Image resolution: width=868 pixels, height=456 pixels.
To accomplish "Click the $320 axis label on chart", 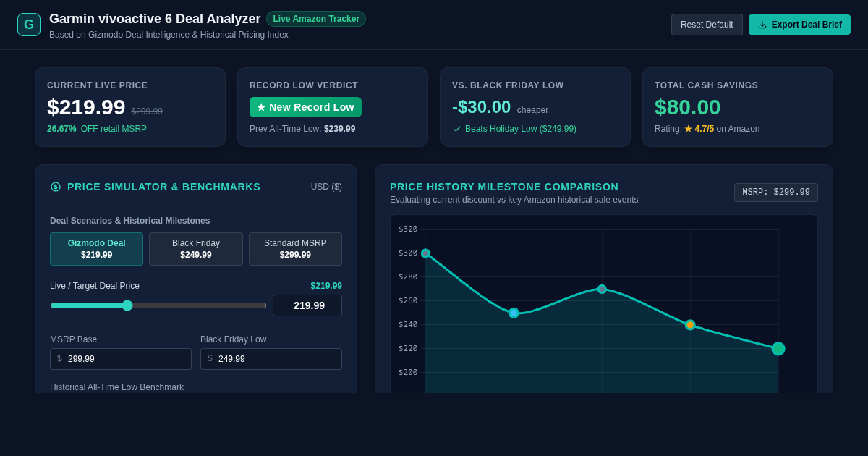I will [408, 229].
